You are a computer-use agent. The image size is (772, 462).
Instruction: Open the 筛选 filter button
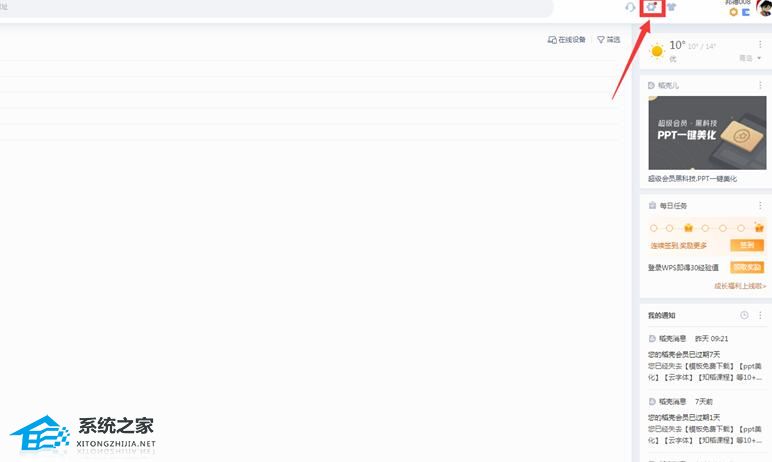(x=609, y=39)
